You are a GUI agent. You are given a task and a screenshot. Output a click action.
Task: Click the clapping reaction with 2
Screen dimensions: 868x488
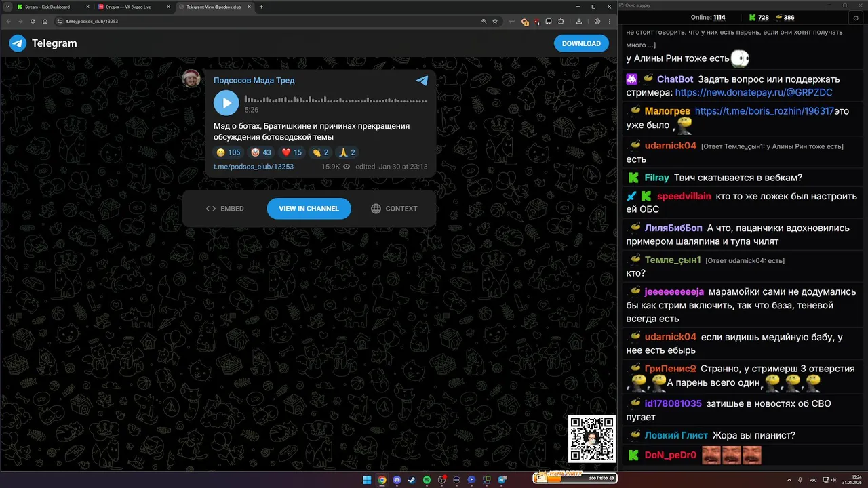[x=320, y=152]
